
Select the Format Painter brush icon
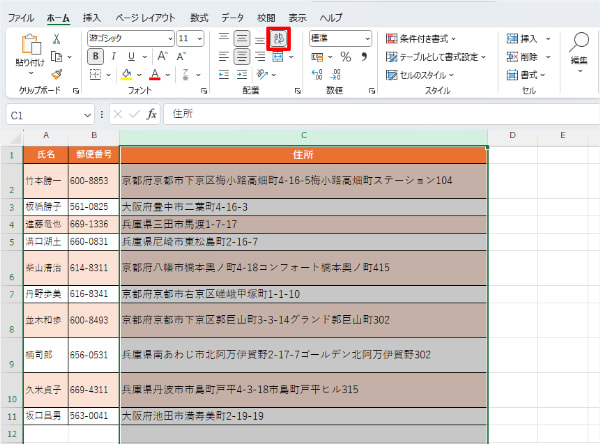pyautogui.click(x=57, y=73)
